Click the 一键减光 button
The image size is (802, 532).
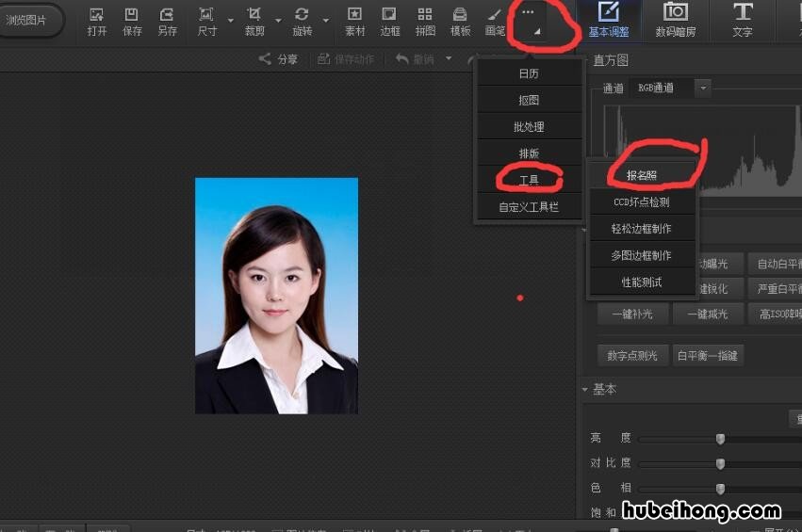click(x=708, y=314)
